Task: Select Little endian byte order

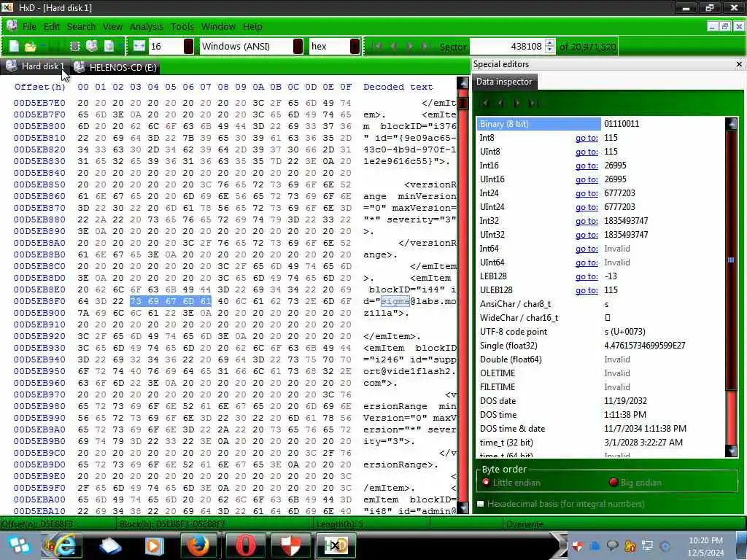Action: pos(512,483)
